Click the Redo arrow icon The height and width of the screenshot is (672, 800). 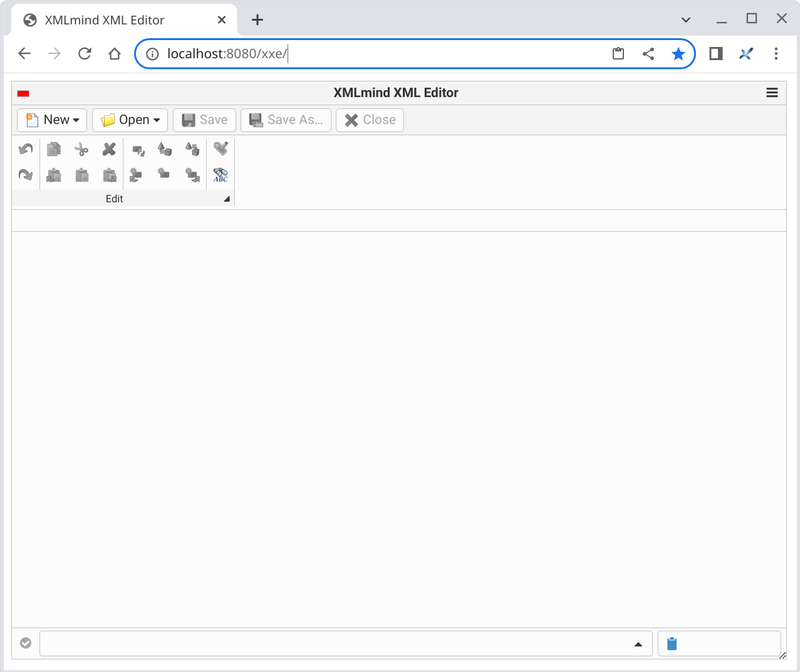26,175
